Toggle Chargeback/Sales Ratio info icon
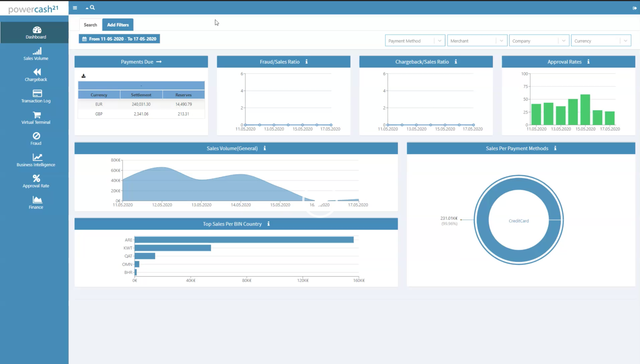Screen dimensions: 640x364 (456, 62)
